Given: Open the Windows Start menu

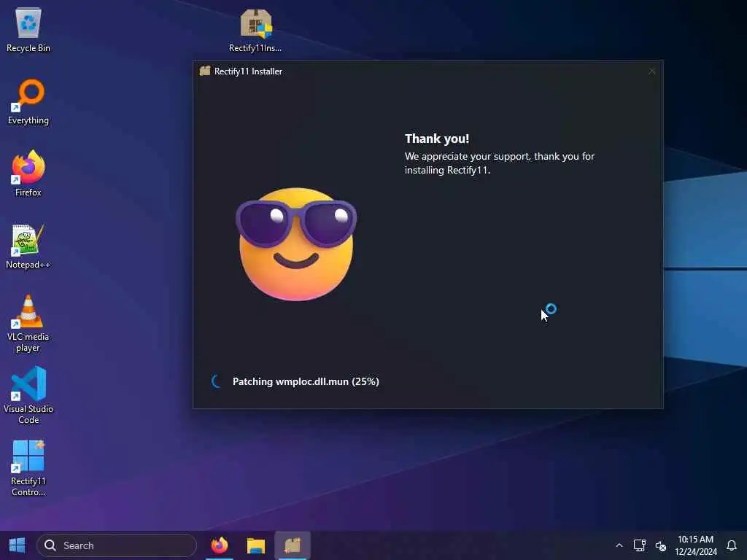Looking at the screenshot, I should 18,545.
